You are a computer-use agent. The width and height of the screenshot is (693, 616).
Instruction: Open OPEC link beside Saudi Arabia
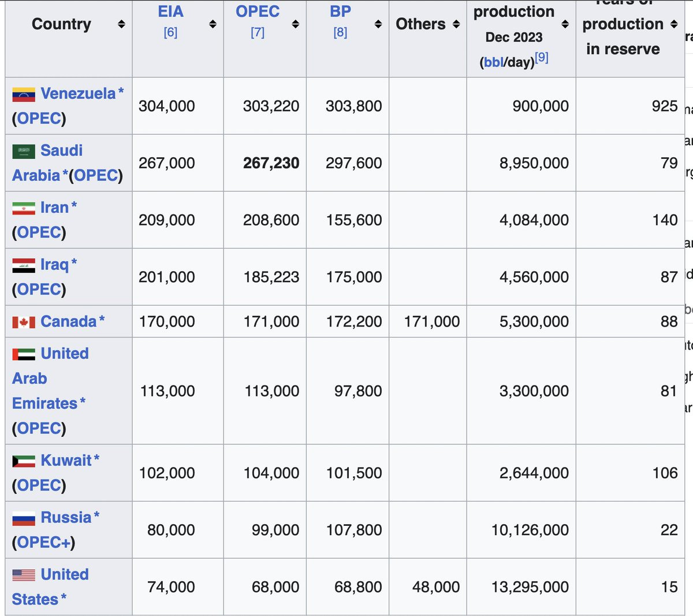(96, 175)
